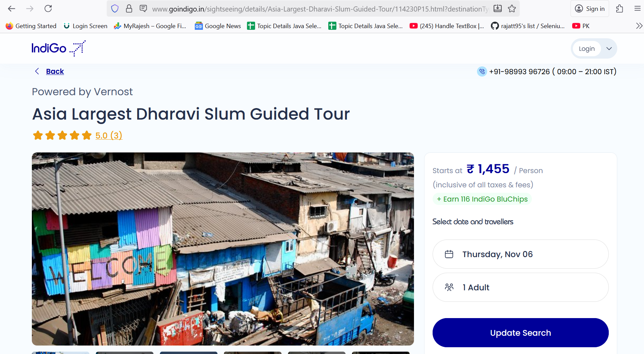The width and height of the screenshot is (644, 354).
Task: Click the site padlock icon
Action: coord(129,8)
